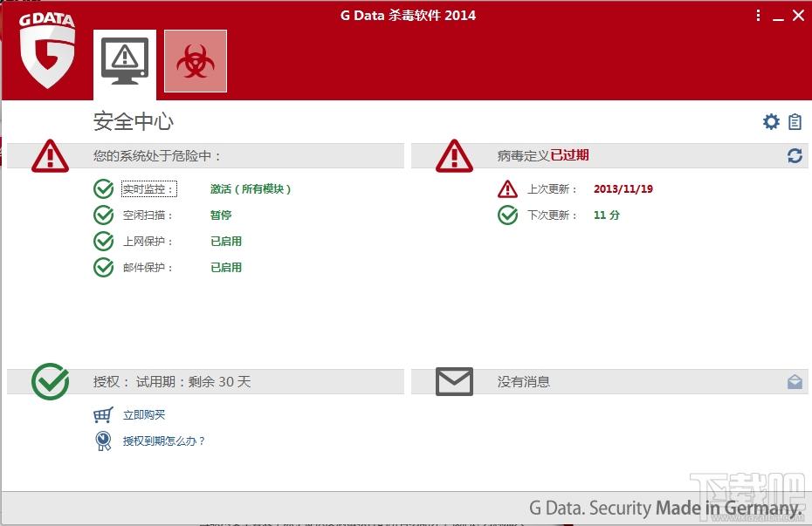Click the 上次更新 label
The image size is (812, 526).
tap(552, 189)
